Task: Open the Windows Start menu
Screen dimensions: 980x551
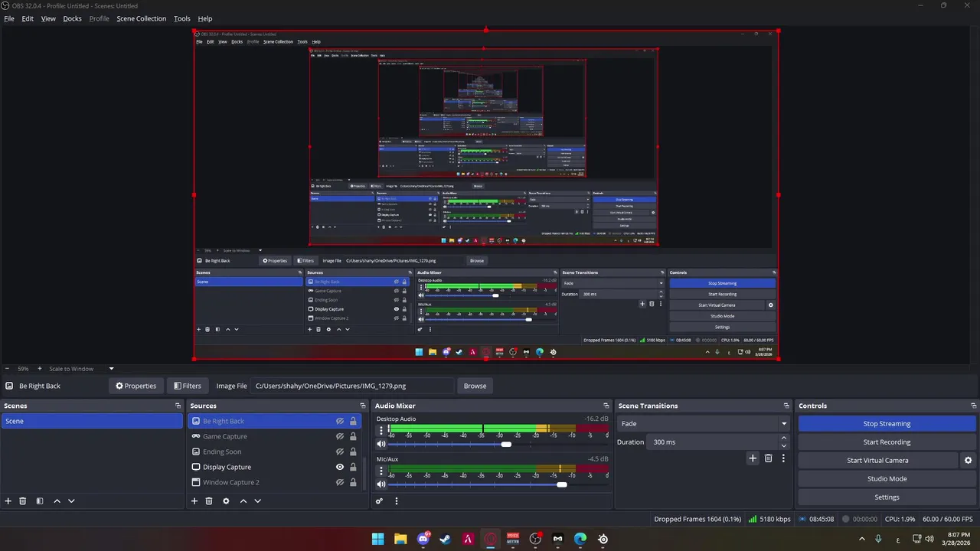Action: 378,539
